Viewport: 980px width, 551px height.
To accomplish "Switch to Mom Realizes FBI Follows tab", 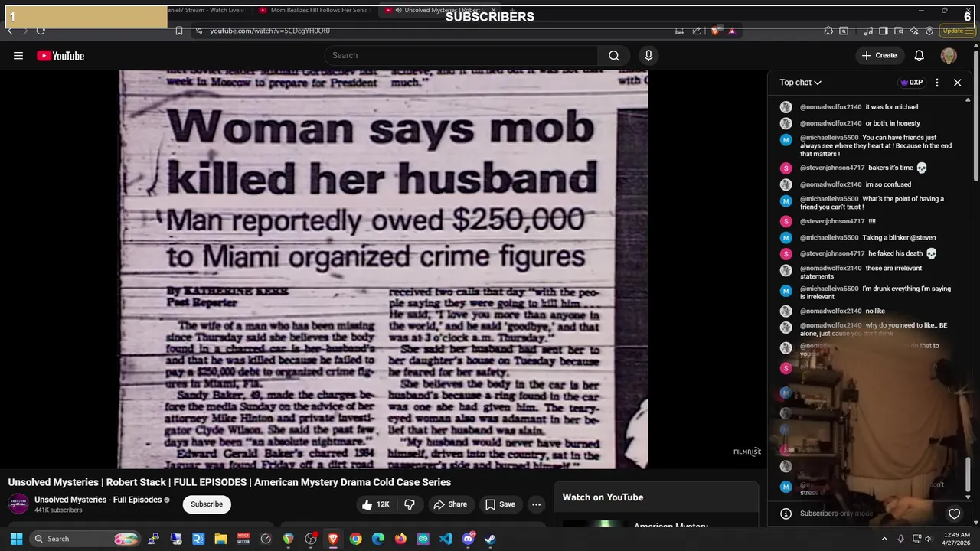I will click(314, 10).
